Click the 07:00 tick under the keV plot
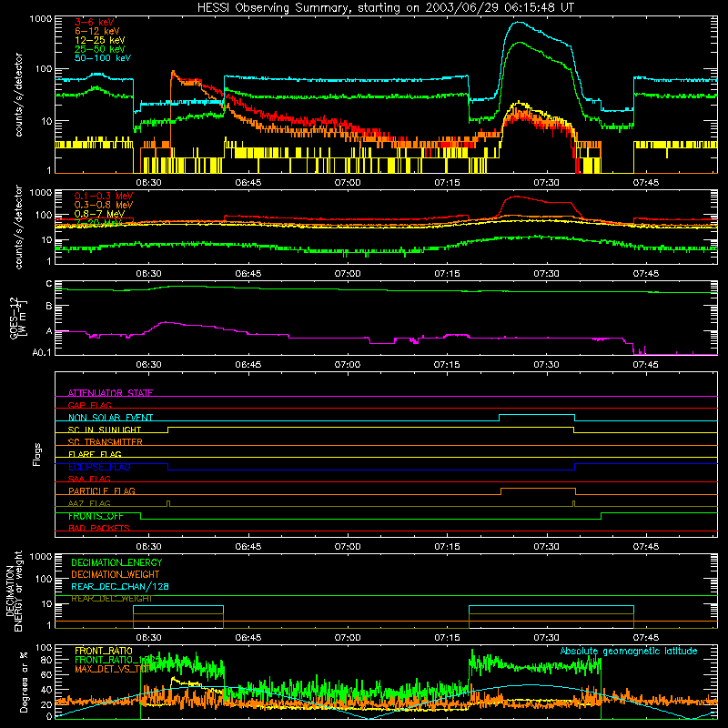Viewport: 728px width, 728px height. [x=348, y=183]
